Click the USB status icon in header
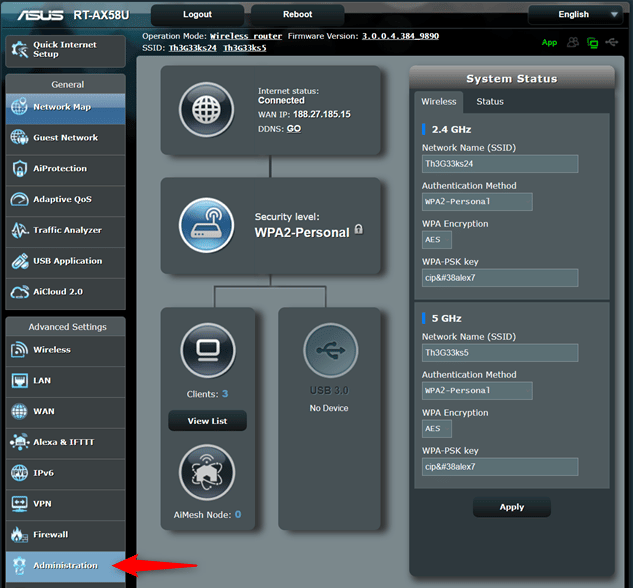Screen dimensions: 633x588 click(x=612, y=42)
